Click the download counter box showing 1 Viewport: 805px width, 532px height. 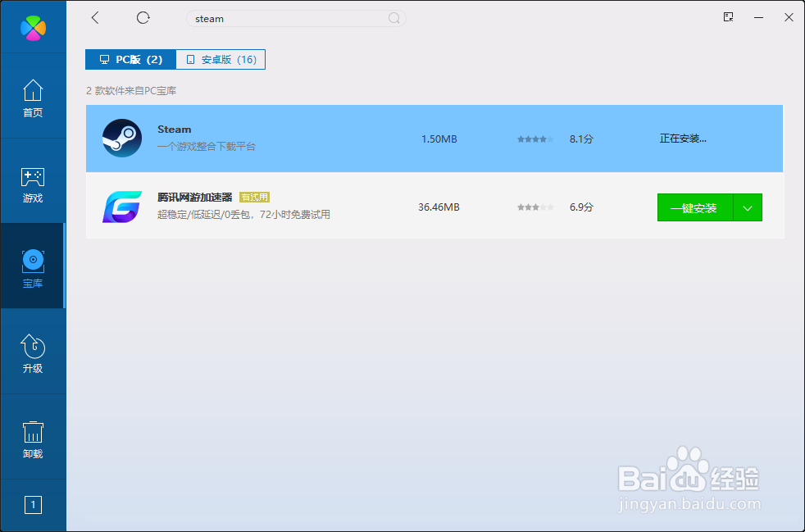coord(33,505)
